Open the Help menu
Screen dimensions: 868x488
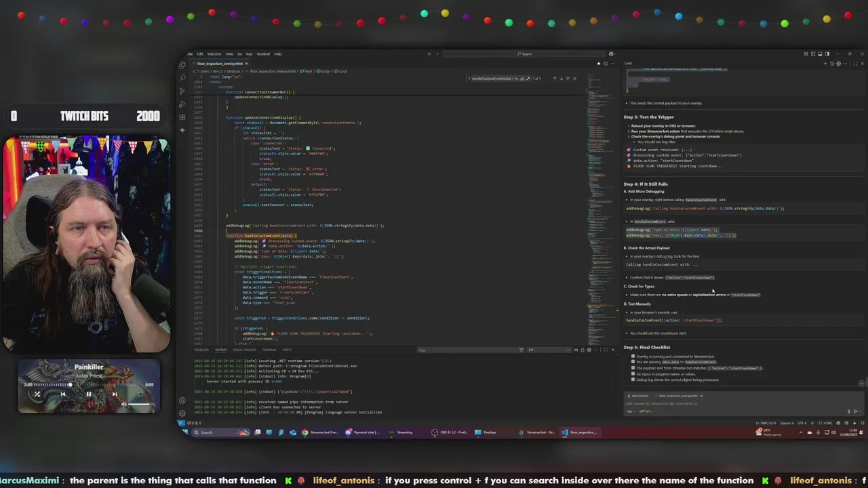277,54
